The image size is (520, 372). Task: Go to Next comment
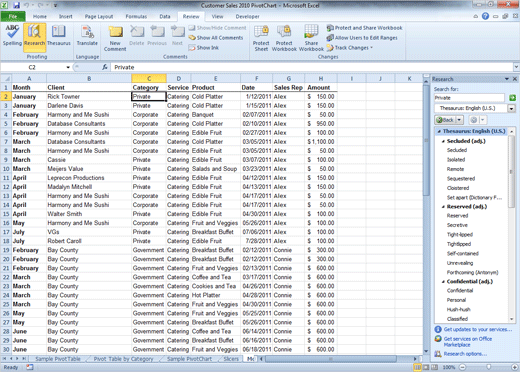click(177, 35)
